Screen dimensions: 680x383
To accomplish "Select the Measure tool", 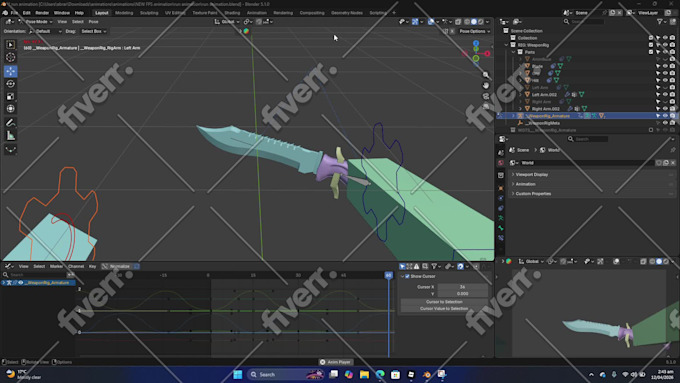I will [x=10, y=136].
